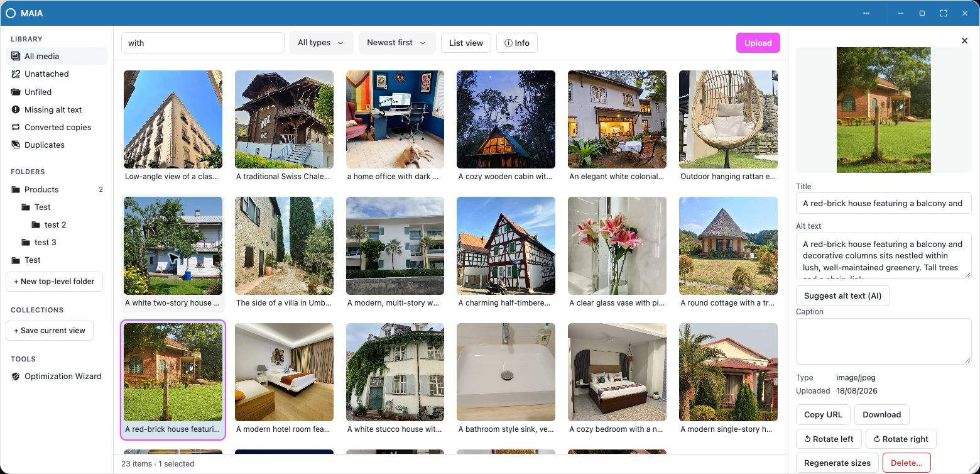This screenshot has width=980, height=474.
Task: Switch to List view
Action: (466, 43)
